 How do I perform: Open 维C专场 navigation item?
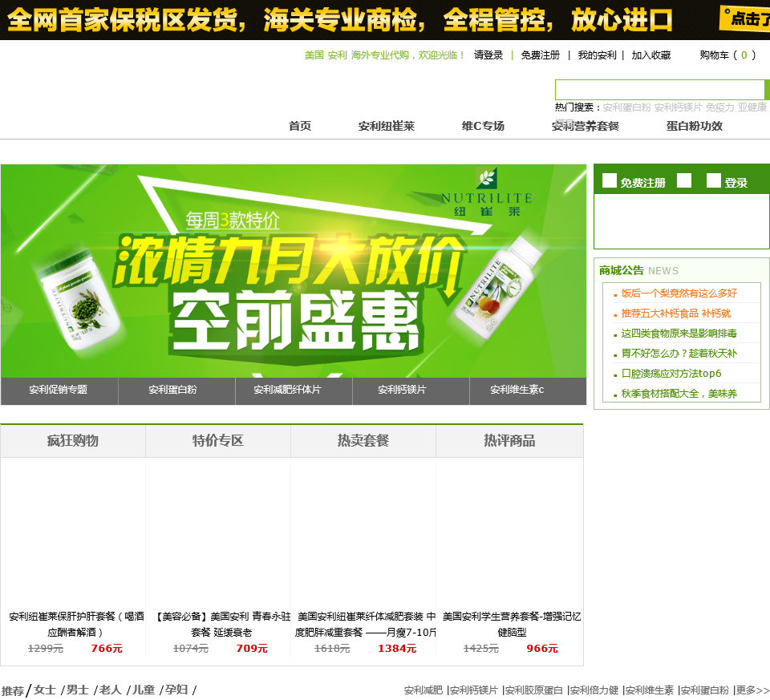tap(483, 126)
